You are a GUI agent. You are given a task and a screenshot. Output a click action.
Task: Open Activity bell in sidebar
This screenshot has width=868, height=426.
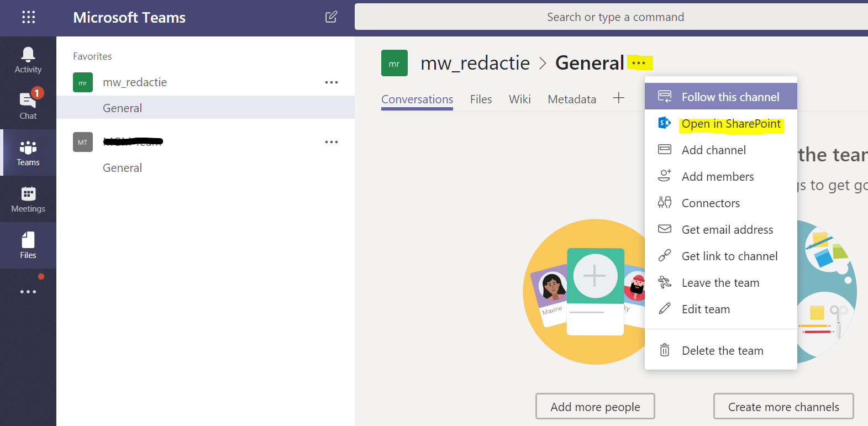pos(28,60)
